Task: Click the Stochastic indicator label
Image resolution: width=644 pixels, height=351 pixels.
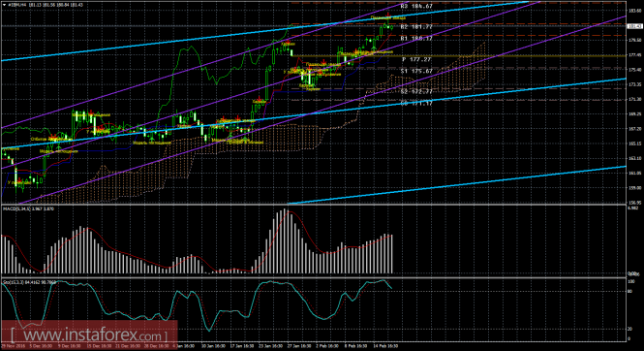Action: click(29, 282)
